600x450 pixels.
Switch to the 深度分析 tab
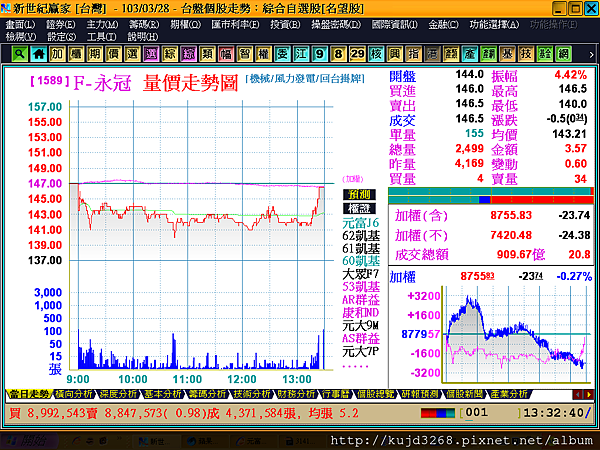[119, 394]
